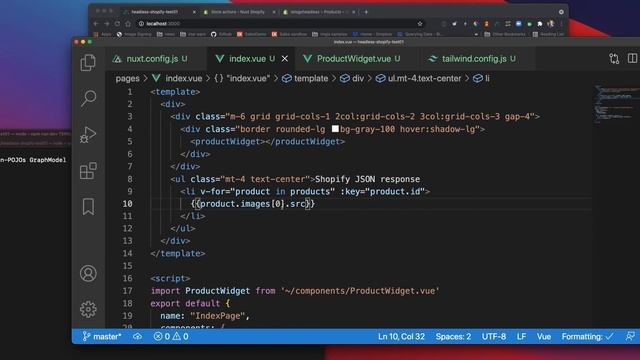Image resolution: width=640 pixels, height=360 pixels.
Task: Click 'export default' on line 18
Action: coord(185,304)
